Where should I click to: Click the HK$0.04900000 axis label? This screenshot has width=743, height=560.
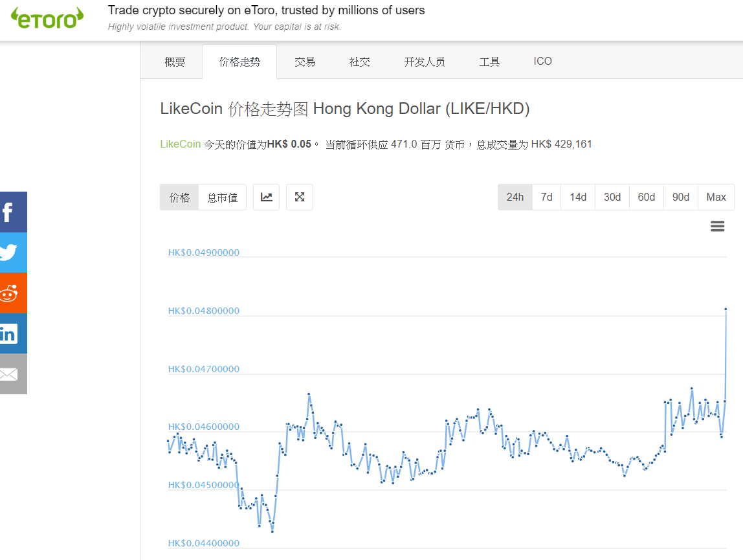click(204, 252)
